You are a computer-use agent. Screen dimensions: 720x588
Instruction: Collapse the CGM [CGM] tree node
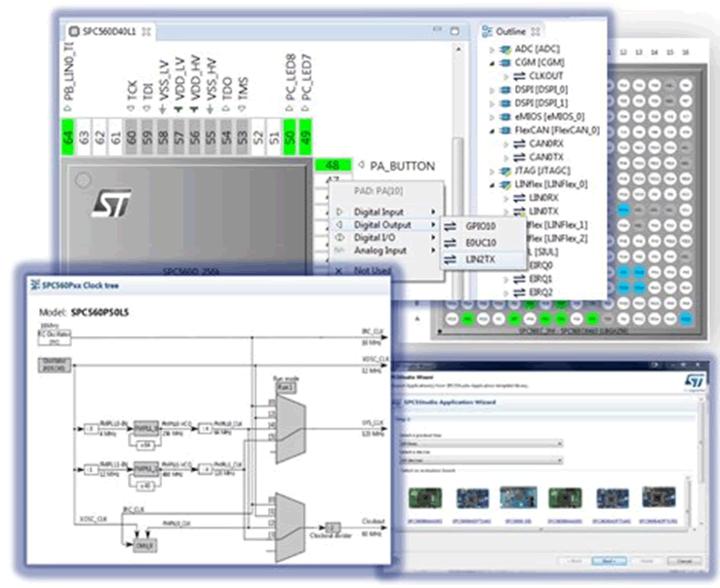click(x=492, y=63)
